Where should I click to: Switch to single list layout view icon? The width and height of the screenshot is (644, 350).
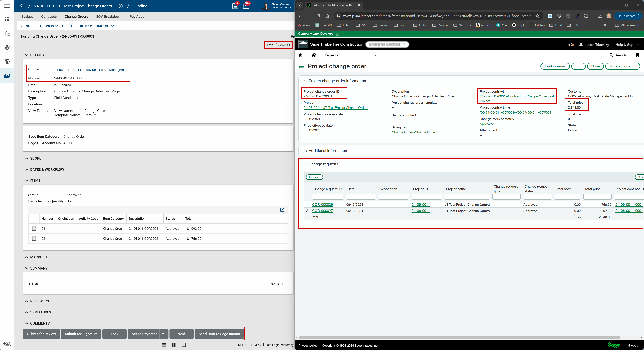[164, 345]
